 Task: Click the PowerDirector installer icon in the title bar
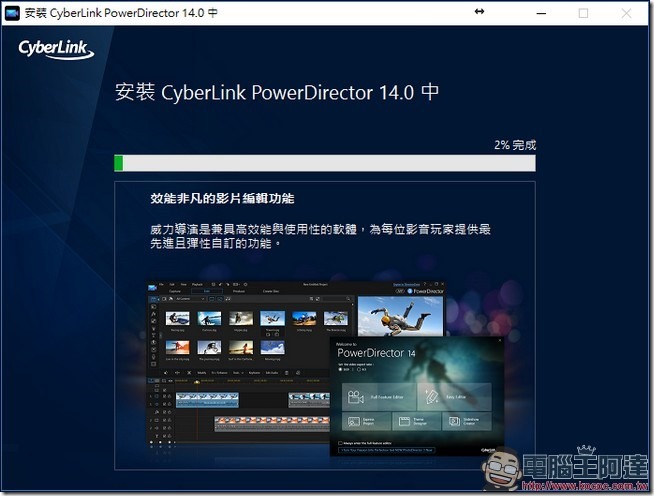click(12, 13)
